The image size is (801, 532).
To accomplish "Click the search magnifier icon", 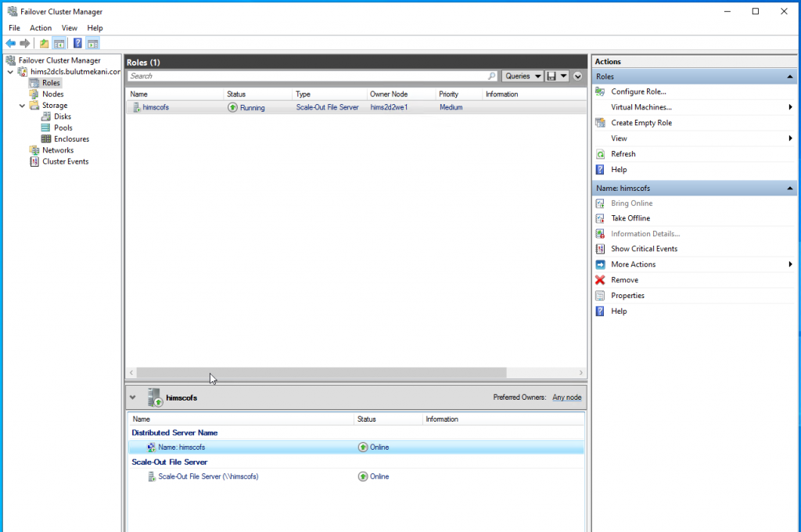I will pyautogui.click(x=491, y=76).
